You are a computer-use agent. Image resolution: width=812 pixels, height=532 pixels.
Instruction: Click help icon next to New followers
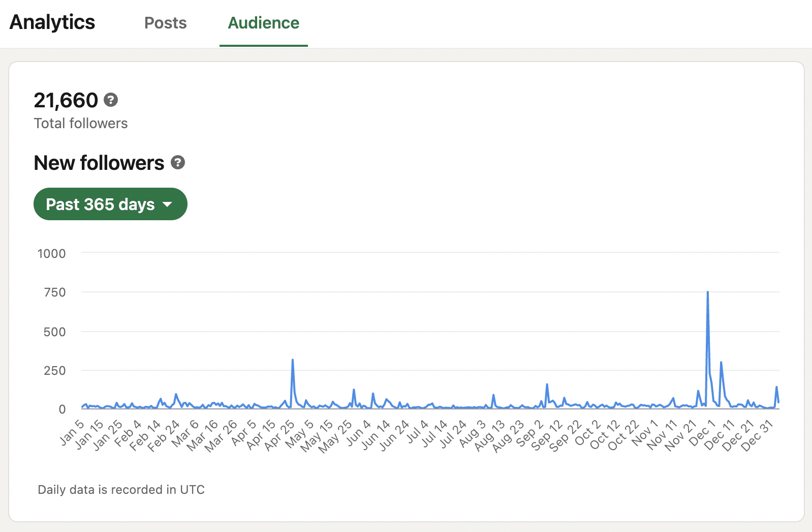point(178,162)
